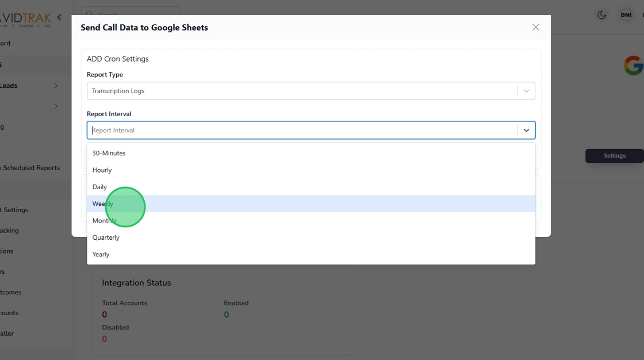Choose Hourly report interval
The width and height of the screenshot is (644, 360).
tap(311, 170)
